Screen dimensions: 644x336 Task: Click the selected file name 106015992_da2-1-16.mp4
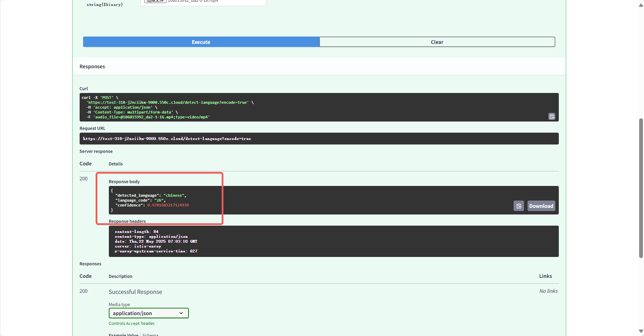click(193, 1)
